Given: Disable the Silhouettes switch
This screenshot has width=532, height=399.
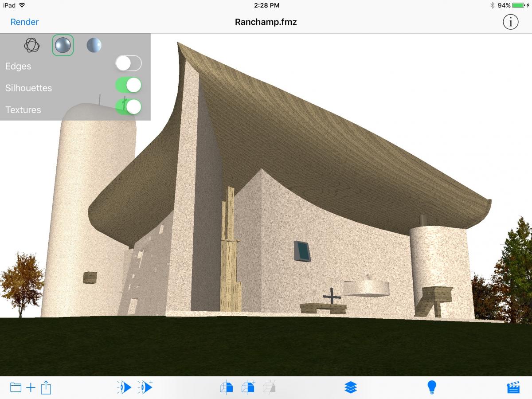Looking at the screenshot, I should coord(129,85).
